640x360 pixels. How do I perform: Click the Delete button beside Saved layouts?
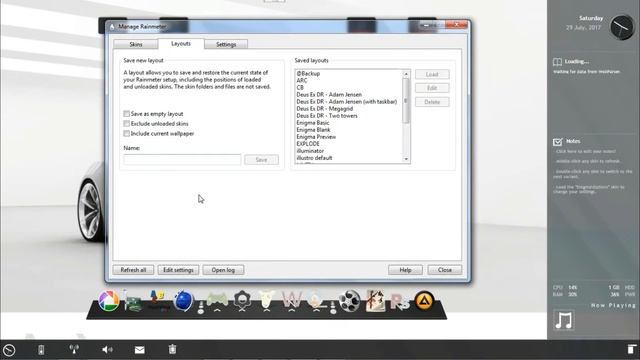tap(432, 102)
